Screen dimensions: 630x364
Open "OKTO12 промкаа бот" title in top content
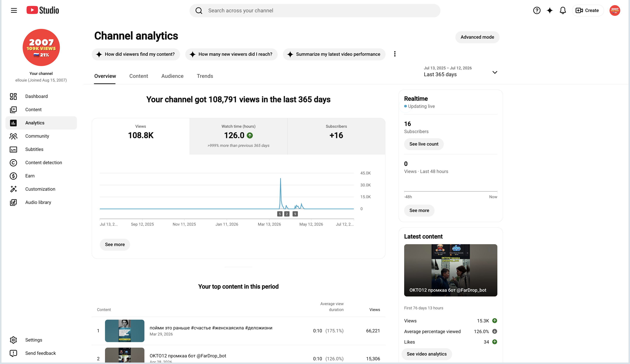pyautogui.click(x=188, y=356)
